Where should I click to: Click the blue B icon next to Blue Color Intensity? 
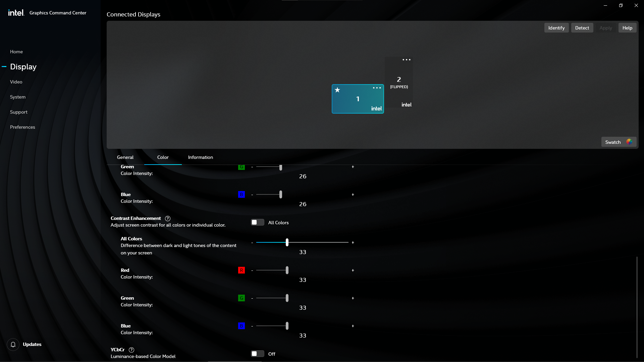click(x=241, y=325)
